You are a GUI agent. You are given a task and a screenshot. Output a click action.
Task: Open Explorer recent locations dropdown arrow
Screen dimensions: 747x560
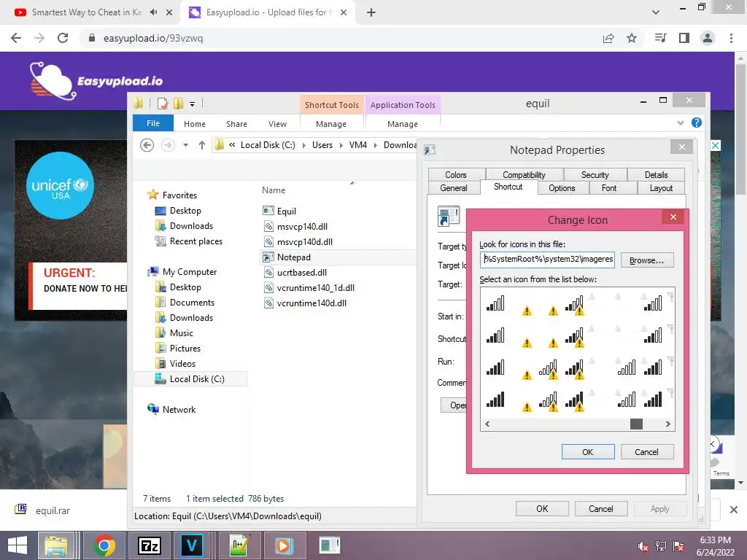pyautogui.click(x=186, y=145)
